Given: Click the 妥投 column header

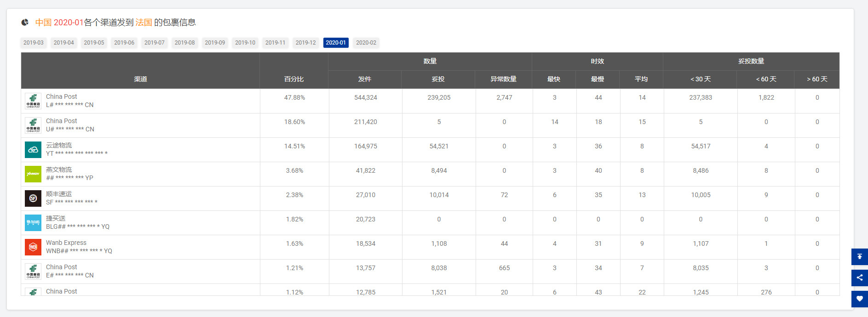Looking at the screenshot, I should click(438, 79).
